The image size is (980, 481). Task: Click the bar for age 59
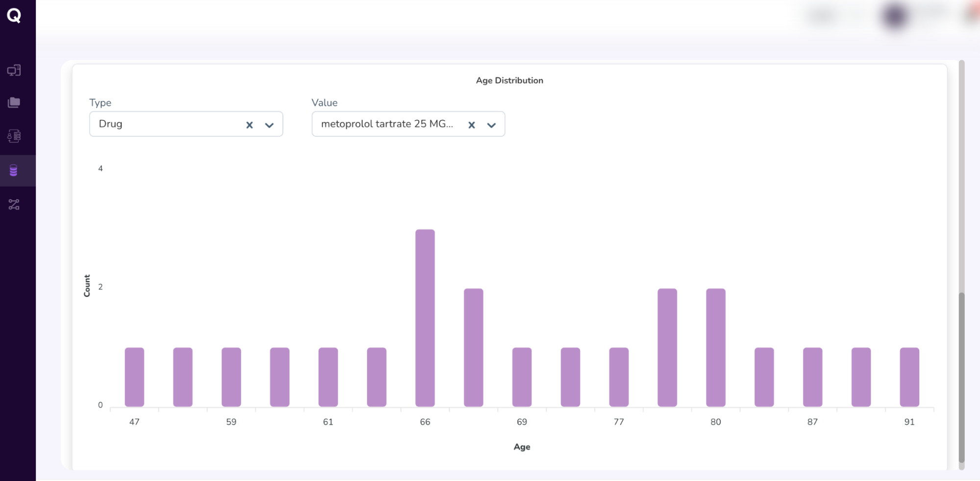point(231,377)
